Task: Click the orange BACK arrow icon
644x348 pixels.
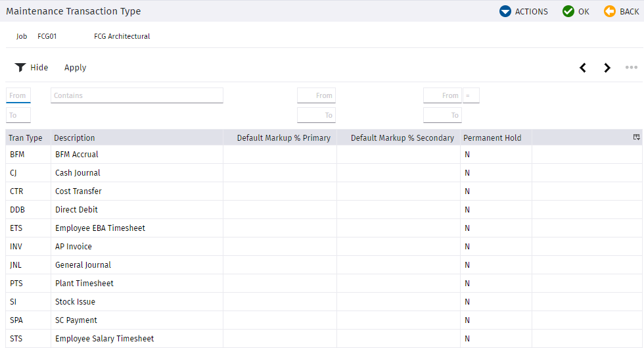Action: (610, 12)
